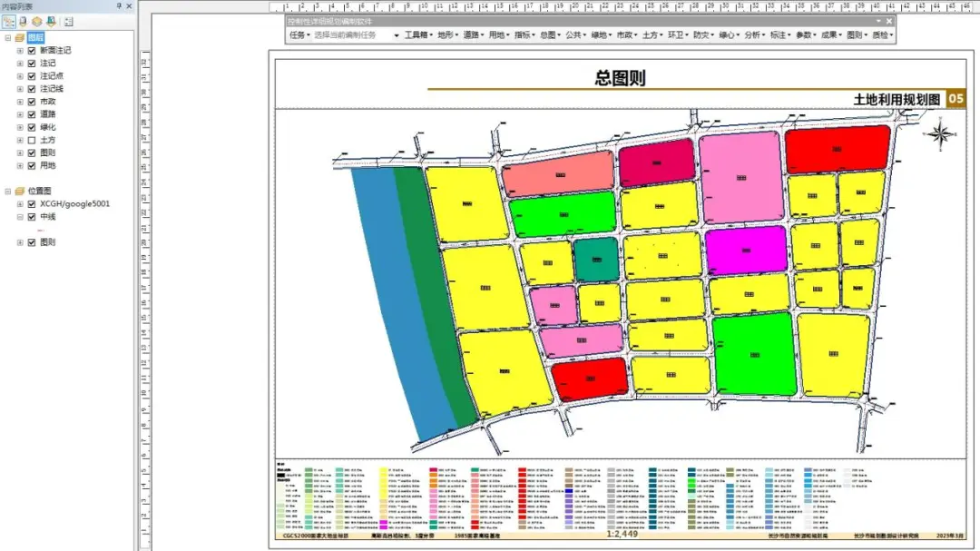
Task: Toggle the 绿化 layer checkbox
Action: [x=32, y=127]
